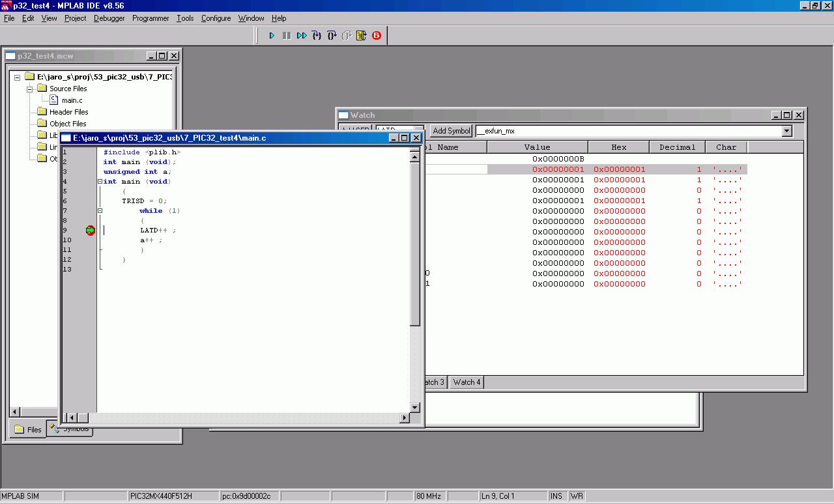
Task: Click the red Breakpoints B icon
Action: (377, 36)
